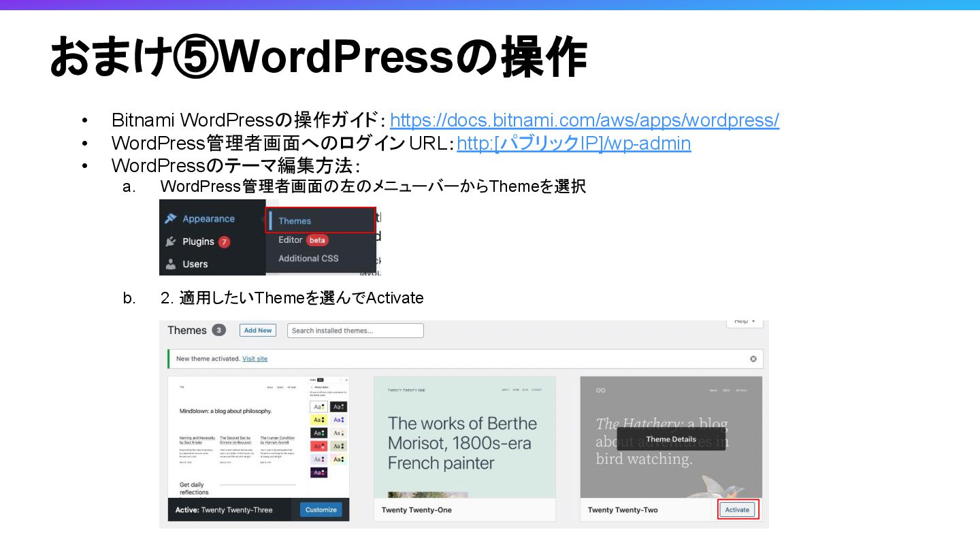
Task: Click the Appearance paintbrush icon
Action: click(x=171, y=218)
